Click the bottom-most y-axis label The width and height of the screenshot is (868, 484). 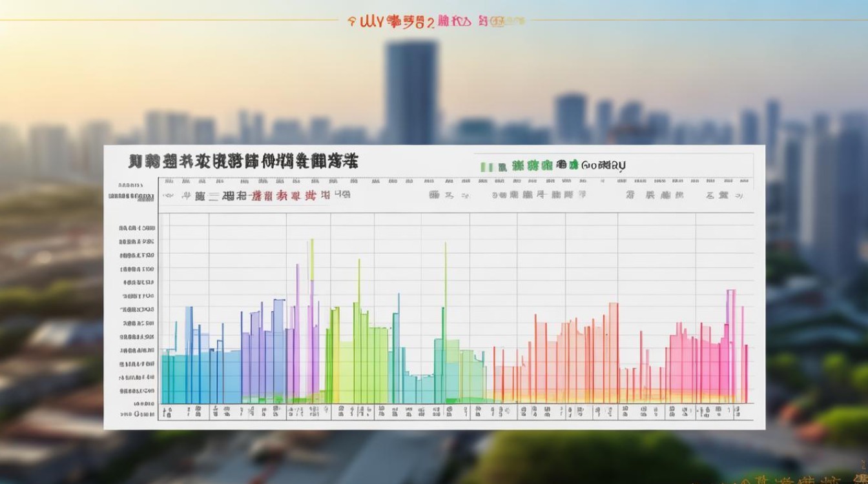pyautogui.click(x=137, y=411)
